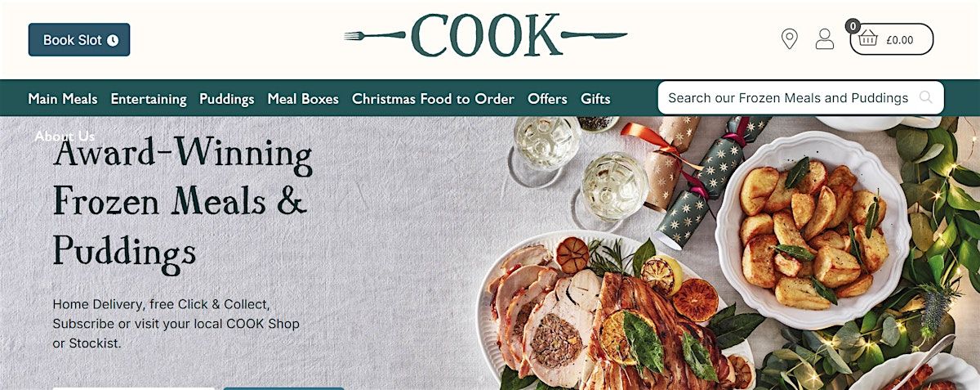Screen dimensions: 980x390
Task: Open the Main Meals menu
Action: [x=63, y=99]
